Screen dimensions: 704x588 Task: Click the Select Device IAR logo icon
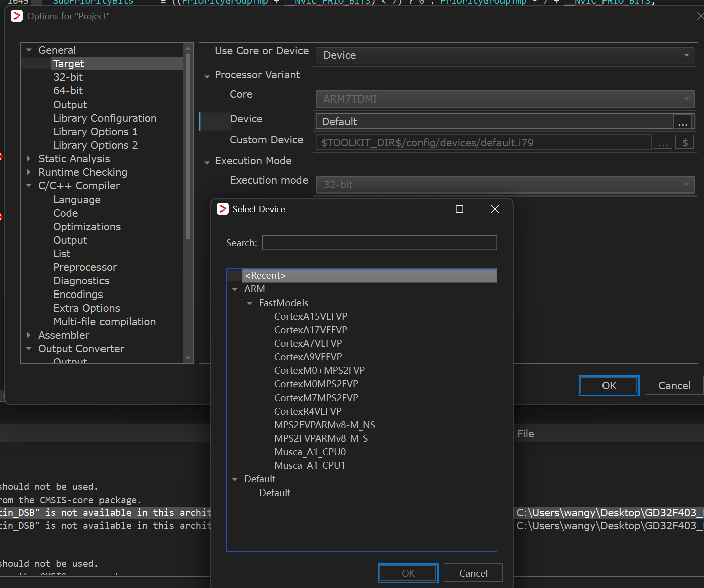(x=223, y=209)
